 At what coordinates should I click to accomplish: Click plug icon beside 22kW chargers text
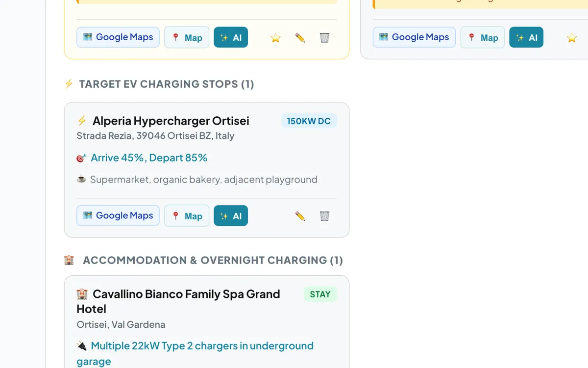click(81, 346)
